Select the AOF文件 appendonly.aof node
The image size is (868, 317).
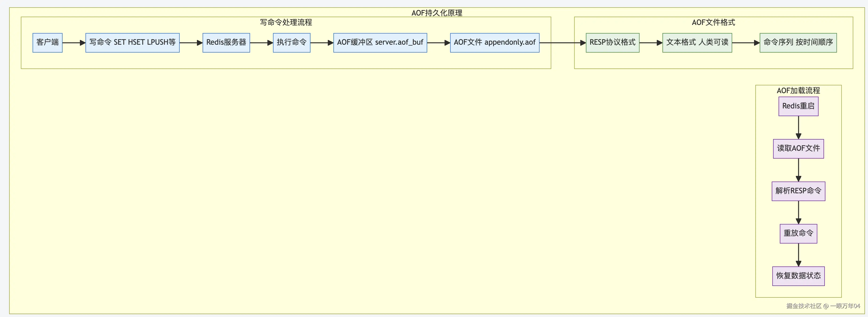494,43
